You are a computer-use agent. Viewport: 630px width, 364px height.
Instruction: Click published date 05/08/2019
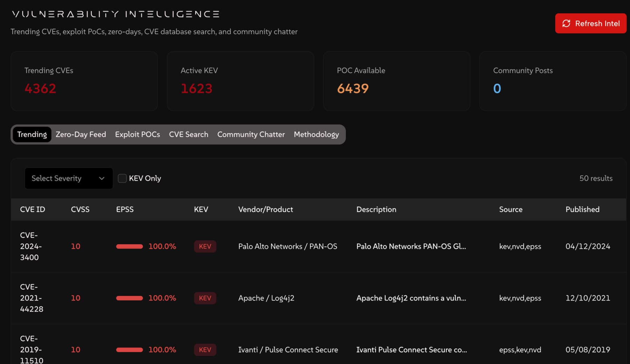588,350
